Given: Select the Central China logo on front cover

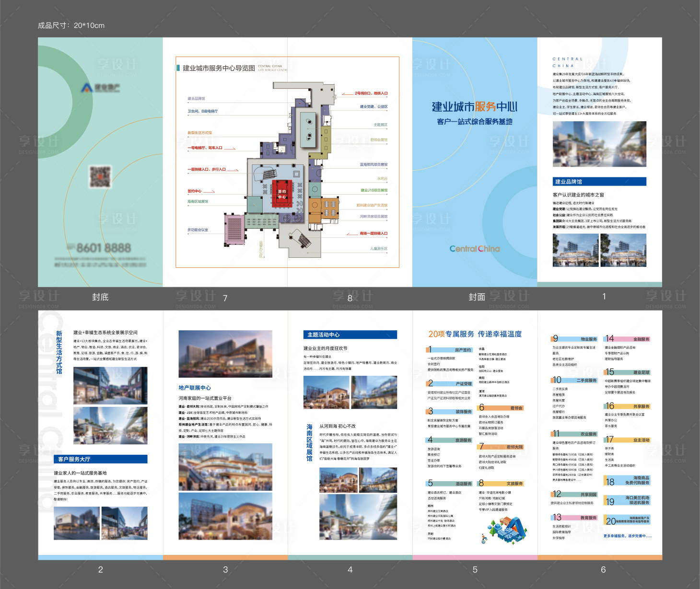Looking at the screenshot, I should [x=474, y=249].
